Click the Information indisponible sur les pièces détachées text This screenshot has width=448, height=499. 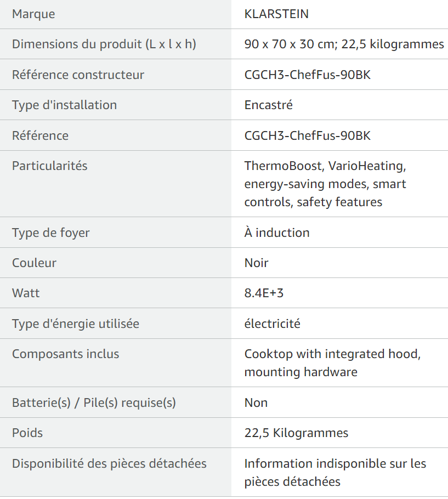tap(335, 472)
